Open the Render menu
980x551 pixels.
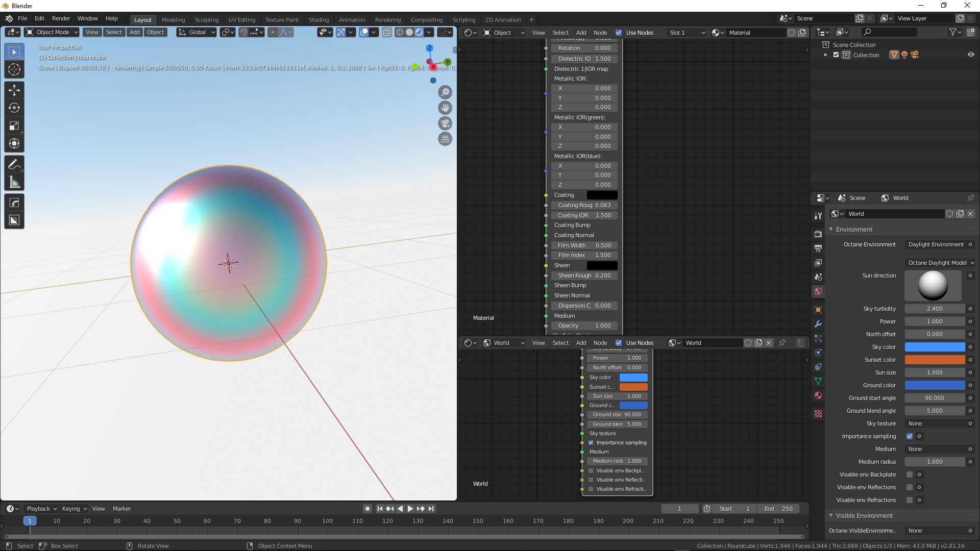click(61, 18)
